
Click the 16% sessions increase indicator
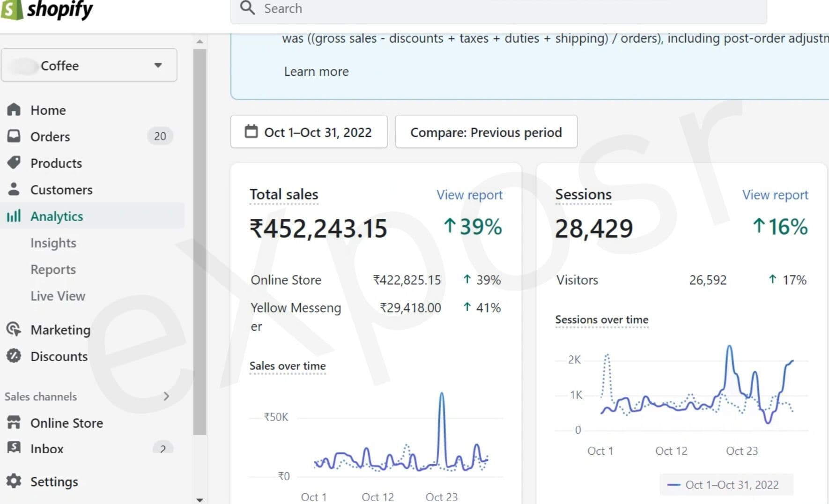780,227
